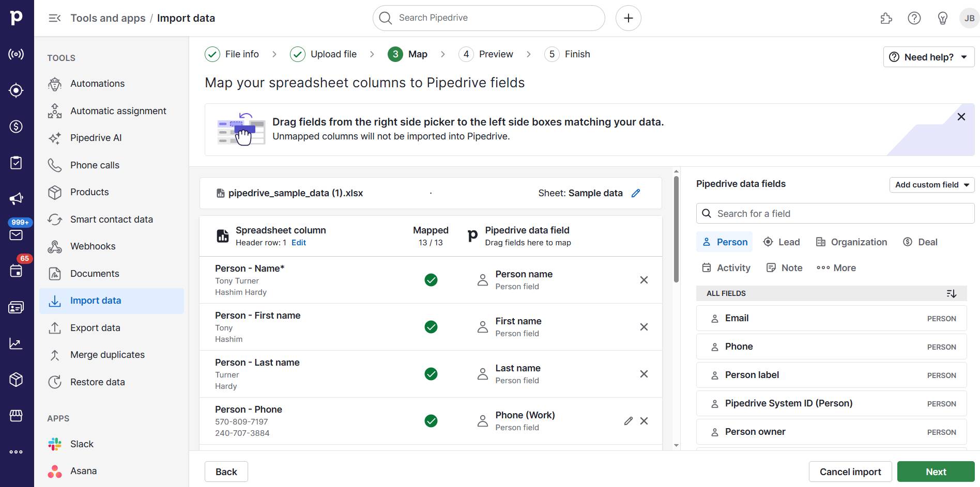Open the campaigns megaphone icon in left navigation
980x487 pixels.
(16, 198)
